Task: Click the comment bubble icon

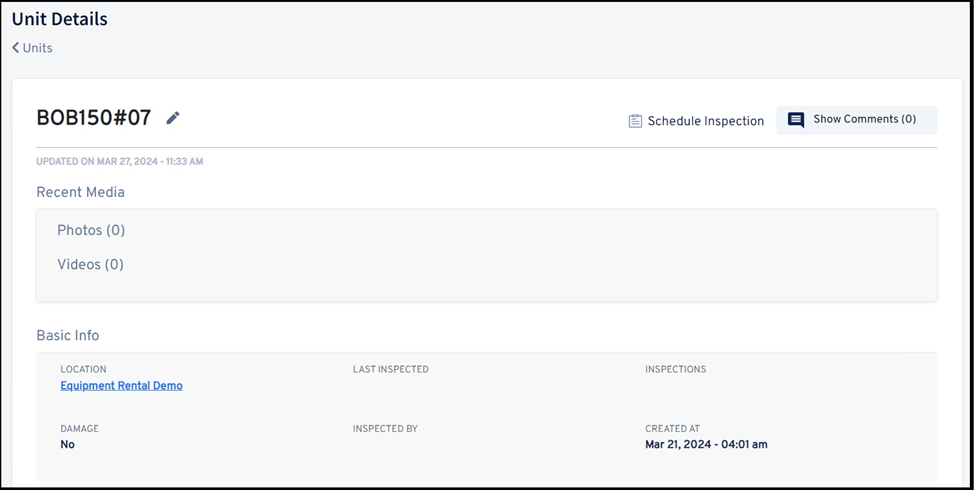Action: click(796, 120)
